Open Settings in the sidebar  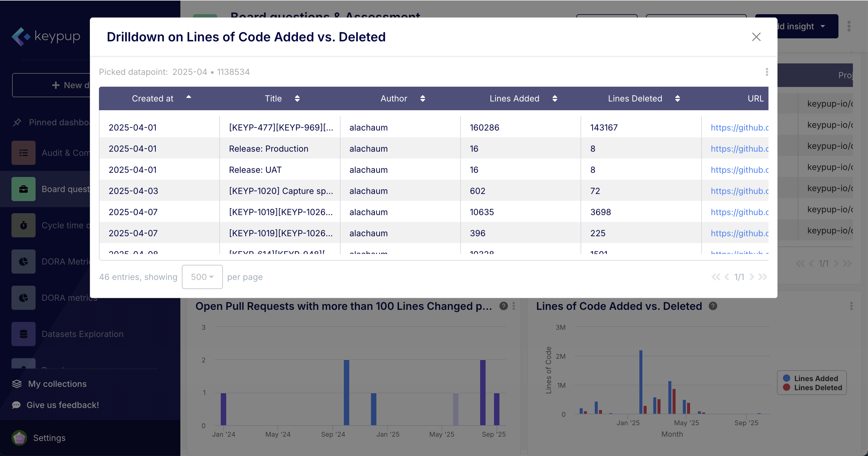tap(49, 438)
